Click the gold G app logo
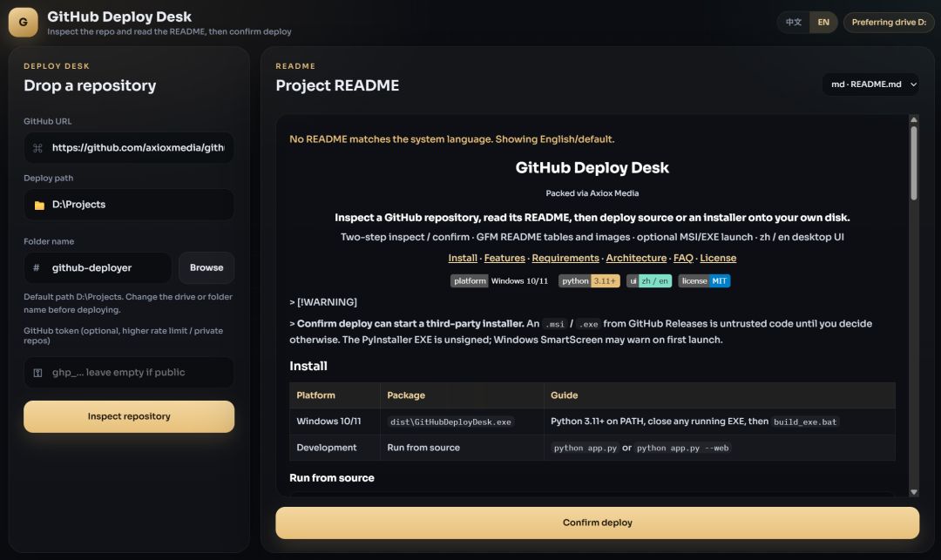This screenshot has width=941, height=560. click(23, 22)
